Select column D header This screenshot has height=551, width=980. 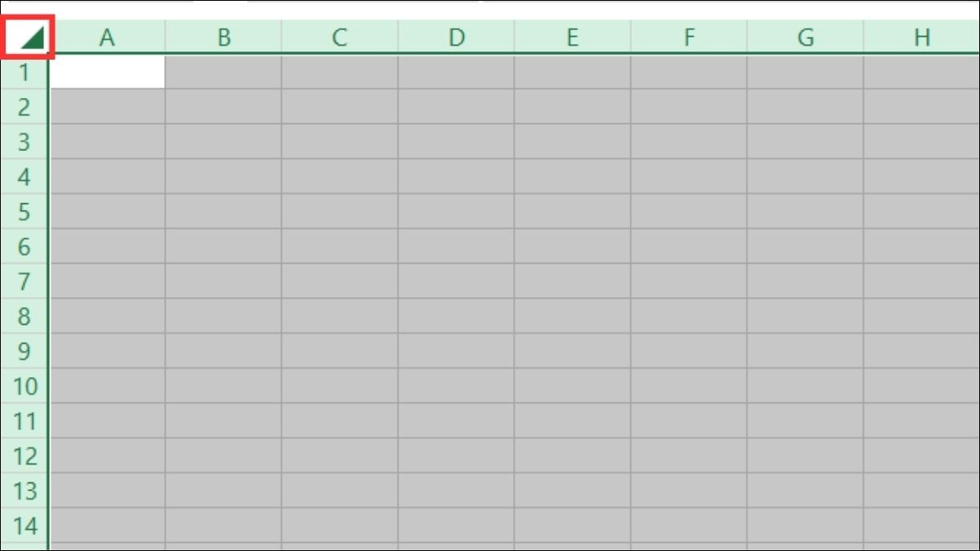(457, 37)
